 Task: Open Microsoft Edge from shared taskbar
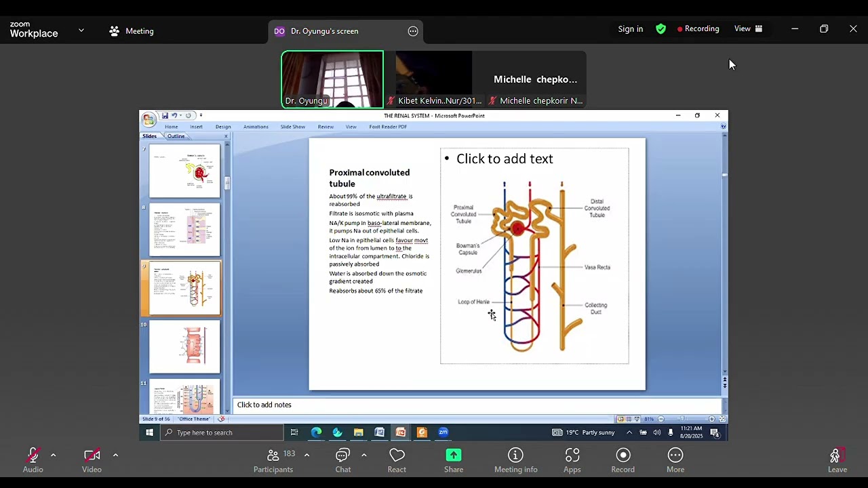[316, 432]
